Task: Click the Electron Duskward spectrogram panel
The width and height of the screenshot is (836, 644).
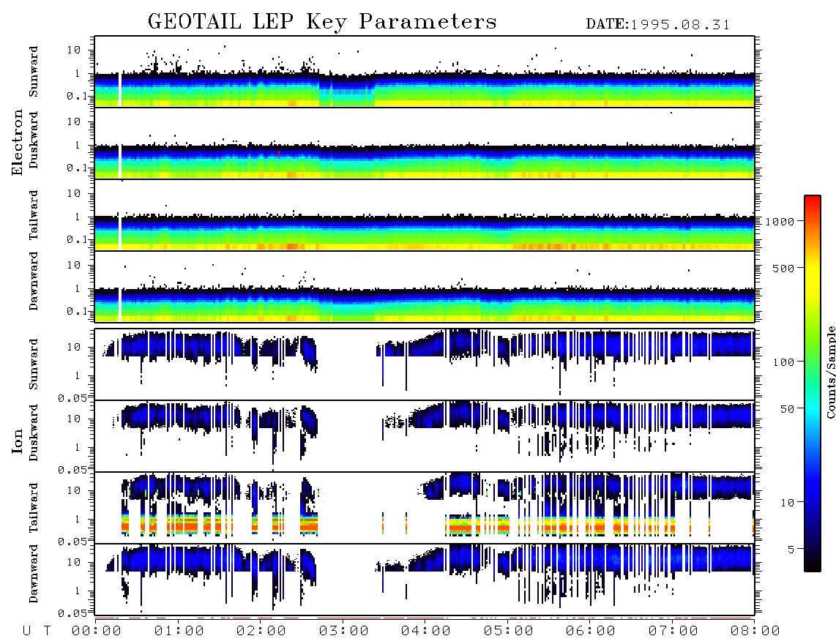Action: tap(425, 143)
